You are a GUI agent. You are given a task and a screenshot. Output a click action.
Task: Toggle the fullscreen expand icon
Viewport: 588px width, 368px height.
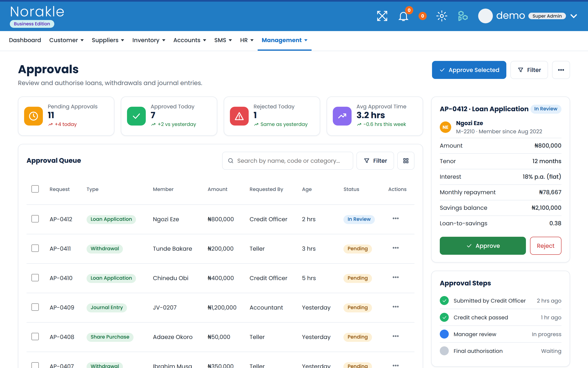pyautogui.click(x=382, y=16)
